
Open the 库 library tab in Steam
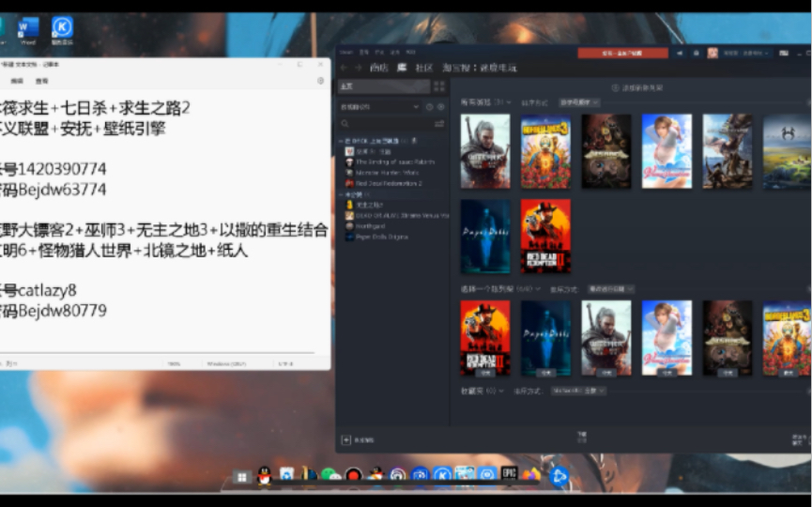pos(402,68)
